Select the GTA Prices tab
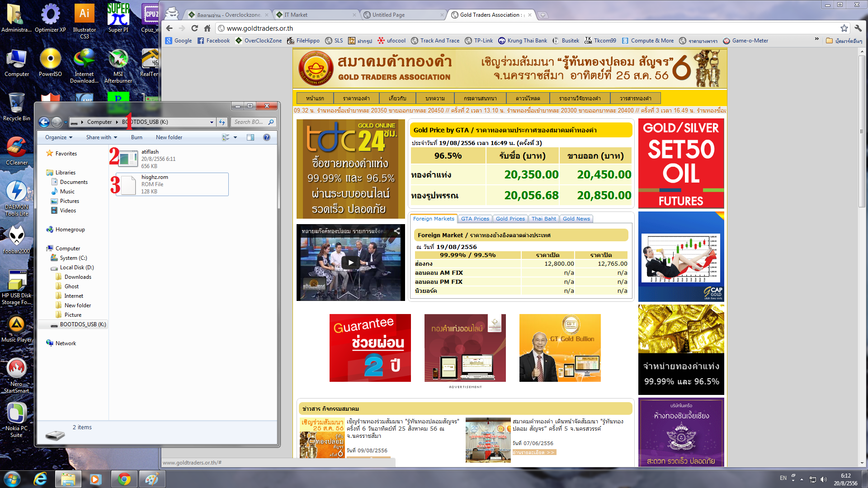Screen dimensions: 868x488 click(x=475, y=219)
